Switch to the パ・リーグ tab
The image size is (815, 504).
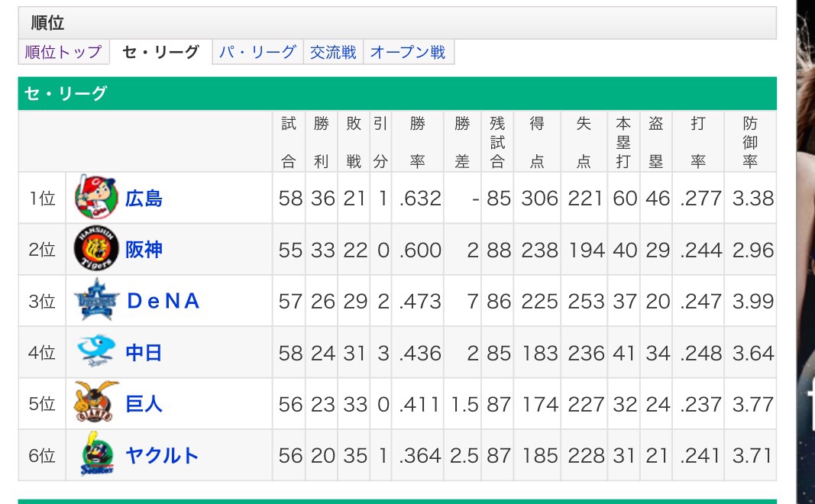coord(257,53)
